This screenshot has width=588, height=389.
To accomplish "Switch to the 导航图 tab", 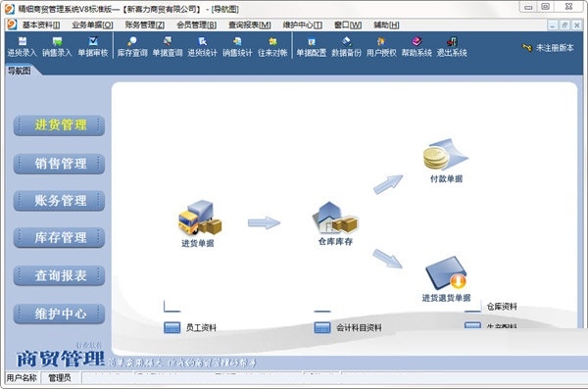I will tap(20, 71).
